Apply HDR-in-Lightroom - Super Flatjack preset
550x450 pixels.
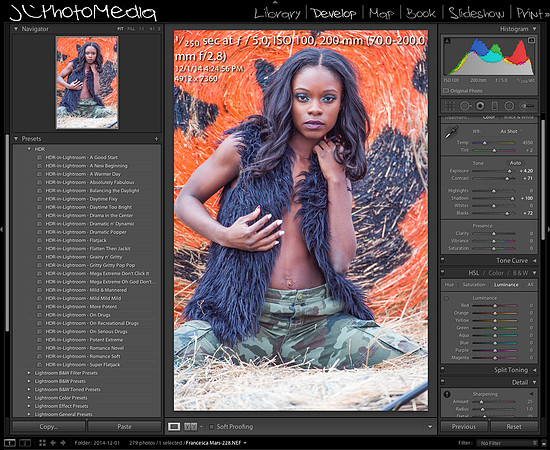click(82, 365)
